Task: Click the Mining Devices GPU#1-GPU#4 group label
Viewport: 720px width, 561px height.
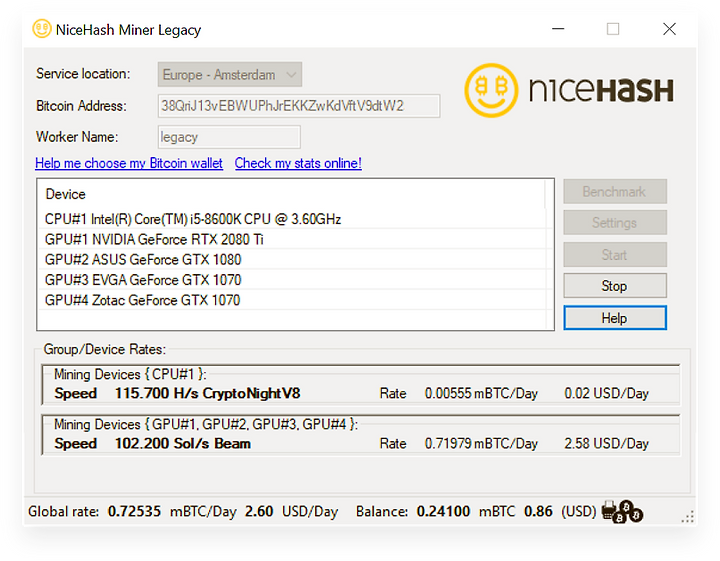Action: [206, 424]
